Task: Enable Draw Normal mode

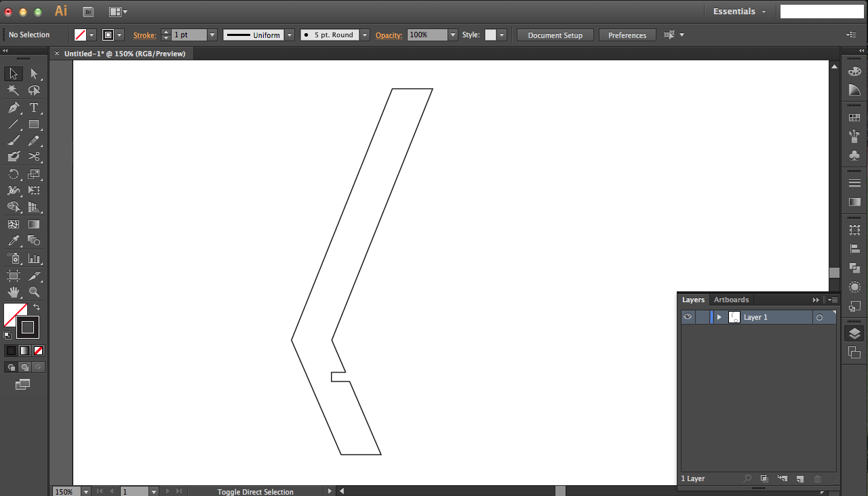Action: point(11,367)
